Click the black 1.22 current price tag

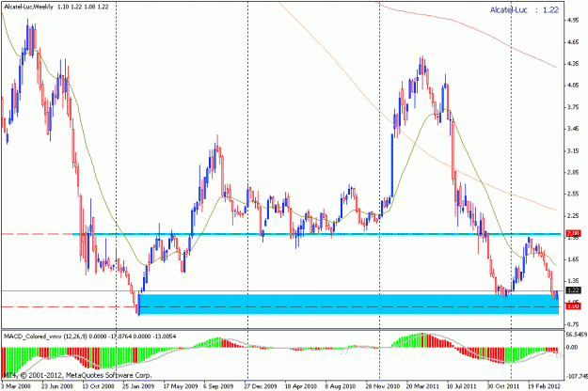(574, 290)
